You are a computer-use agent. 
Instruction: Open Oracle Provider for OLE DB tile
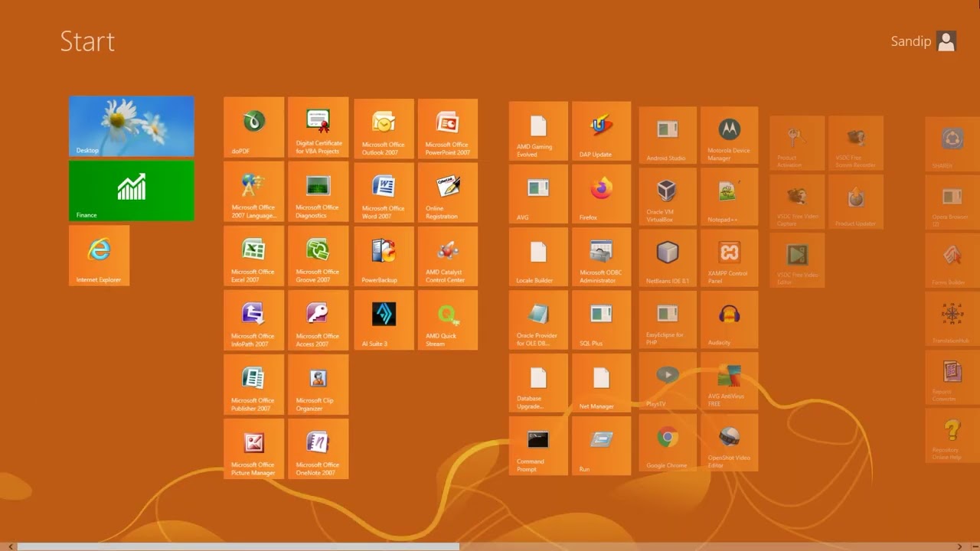click(539, 320)
